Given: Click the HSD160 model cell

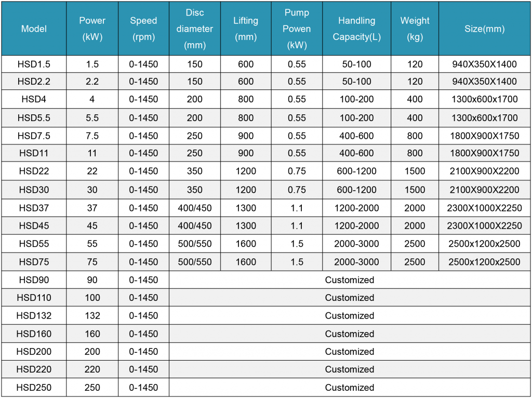Looking at the screenshot, I should pos(34,334).
